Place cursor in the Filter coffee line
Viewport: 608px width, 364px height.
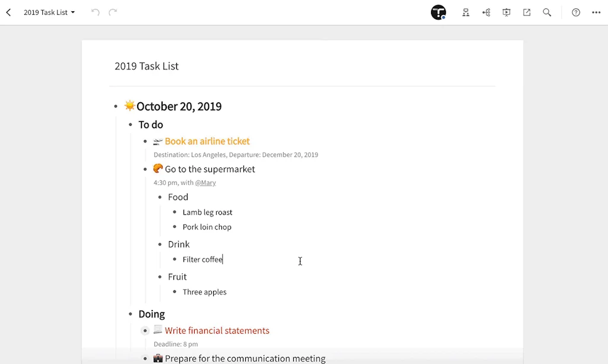(202, 259)
